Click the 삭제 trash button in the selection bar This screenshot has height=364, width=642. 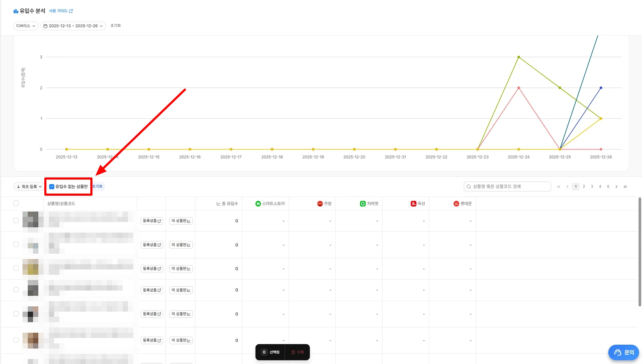click(x=297, y=352)
